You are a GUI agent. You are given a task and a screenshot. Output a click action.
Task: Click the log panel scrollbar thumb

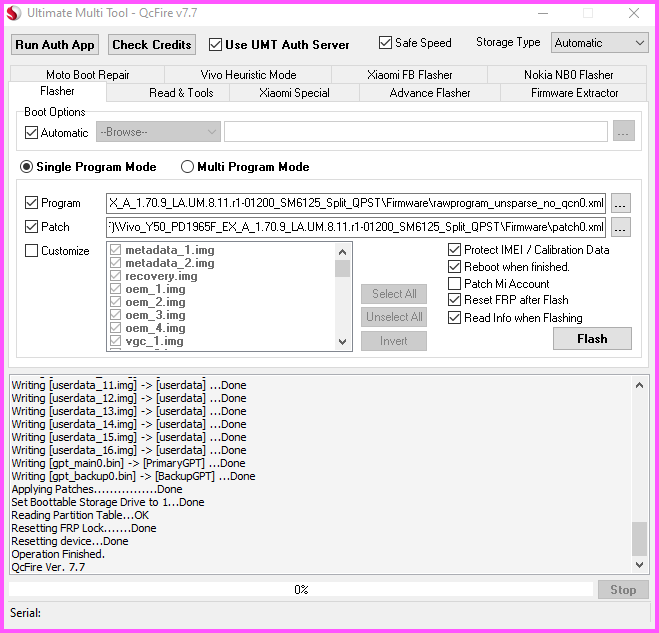(639, 539)
